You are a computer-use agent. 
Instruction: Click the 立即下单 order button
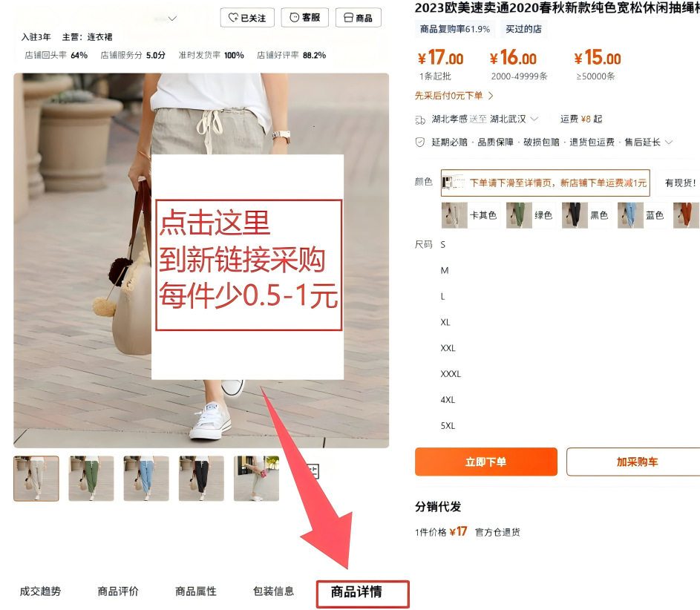coord(486,462)
